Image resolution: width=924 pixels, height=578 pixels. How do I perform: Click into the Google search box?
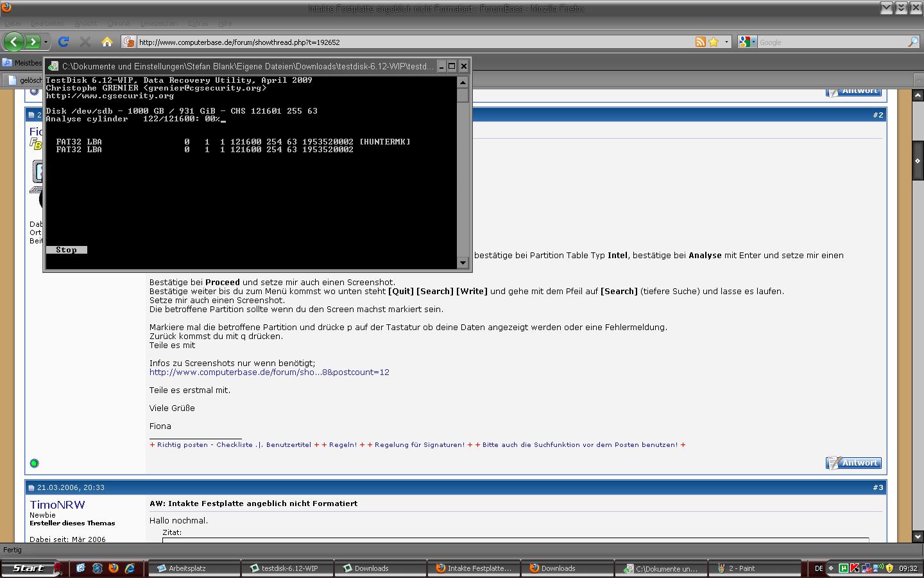(832, 42)
